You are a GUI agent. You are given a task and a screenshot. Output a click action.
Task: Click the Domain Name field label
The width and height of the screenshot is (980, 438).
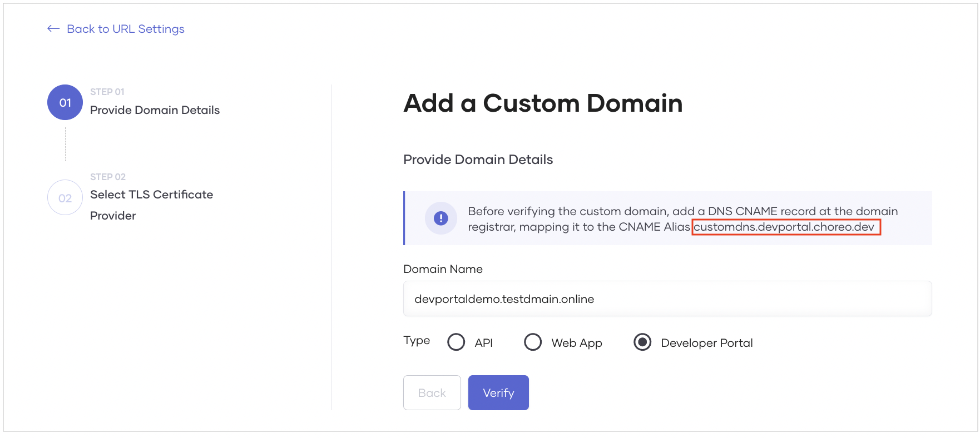pos(443,269)
